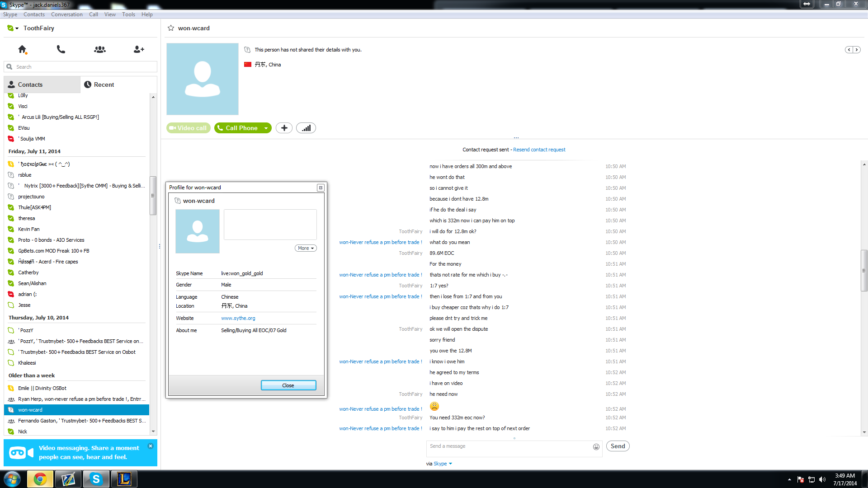Click the Home icon in sidebar

[22, 49]
